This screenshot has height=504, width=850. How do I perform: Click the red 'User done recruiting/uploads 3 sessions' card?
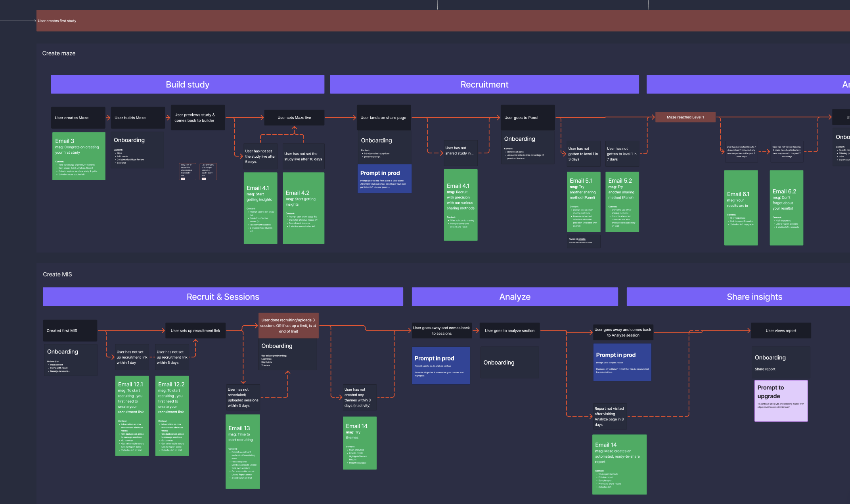[288, 326]
